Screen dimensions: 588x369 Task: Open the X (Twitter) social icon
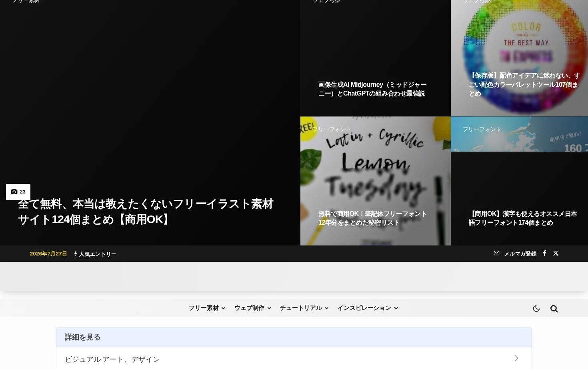click(556, 253)
